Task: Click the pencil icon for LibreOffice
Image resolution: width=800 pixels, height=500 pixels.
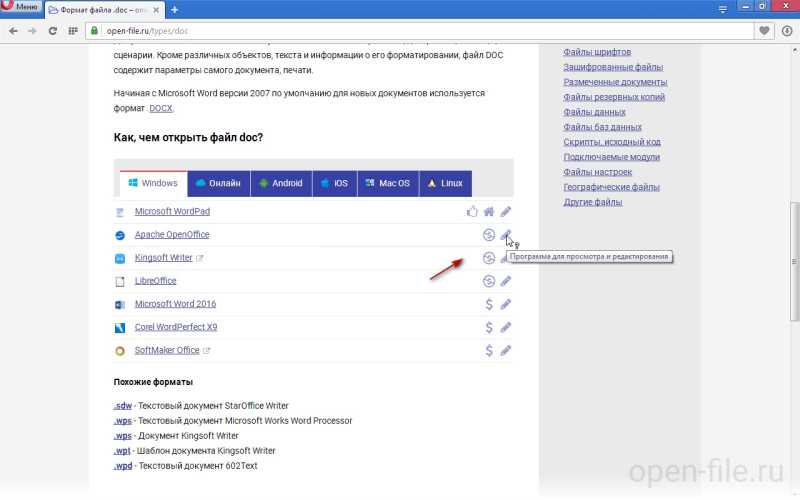Action: (x=506, y=281)
